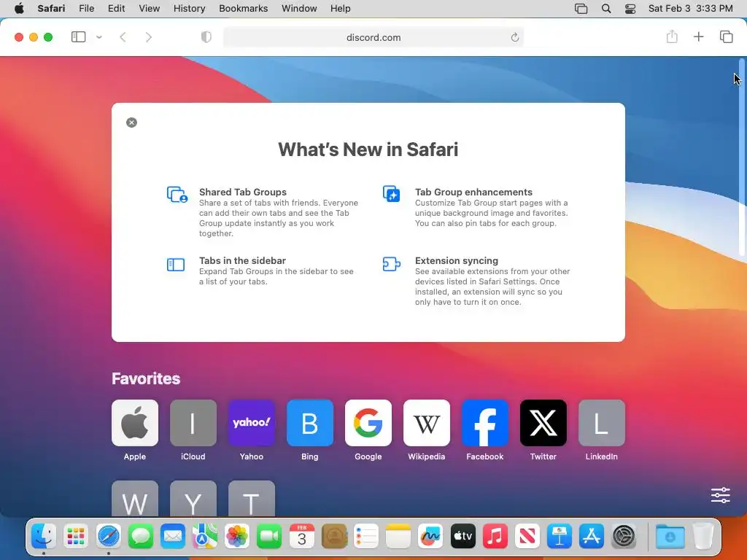Open the Bing favorite
Viewport: 747px width, 560px height.
(309, 423)
